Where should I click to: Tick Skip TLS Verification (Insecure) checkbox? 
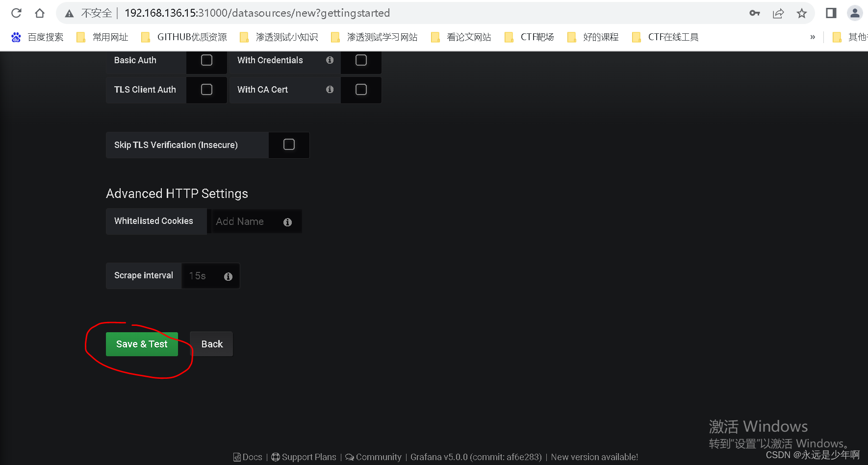pos(289,145)
